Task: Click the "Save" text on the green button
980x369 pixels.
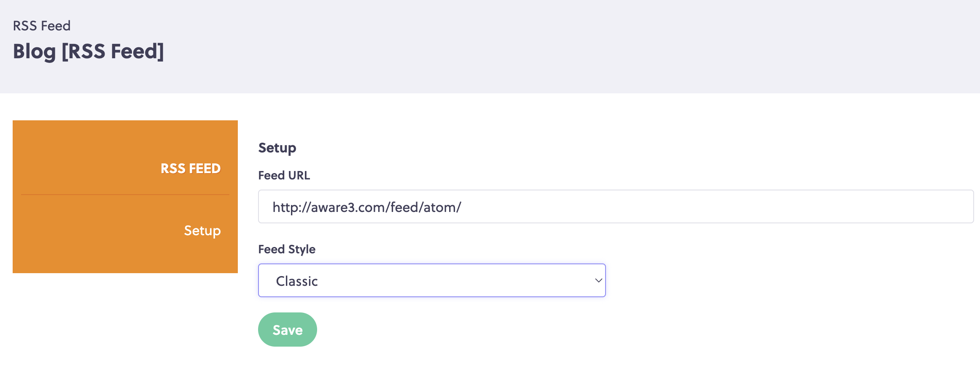Action: click(288, 330)
